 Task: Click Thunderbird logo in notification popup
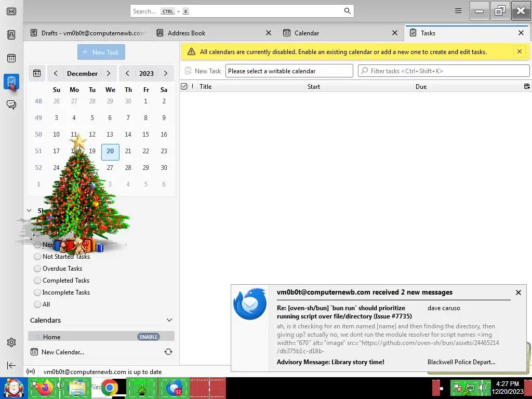[250, 304]
